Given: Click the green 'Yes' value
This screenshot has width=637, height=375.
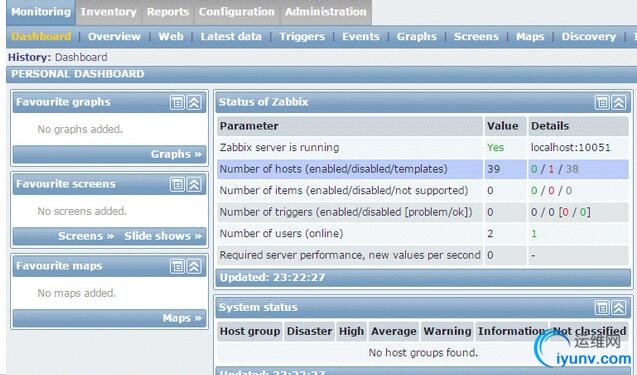Looking at the screenshot, I should point(496,147).
